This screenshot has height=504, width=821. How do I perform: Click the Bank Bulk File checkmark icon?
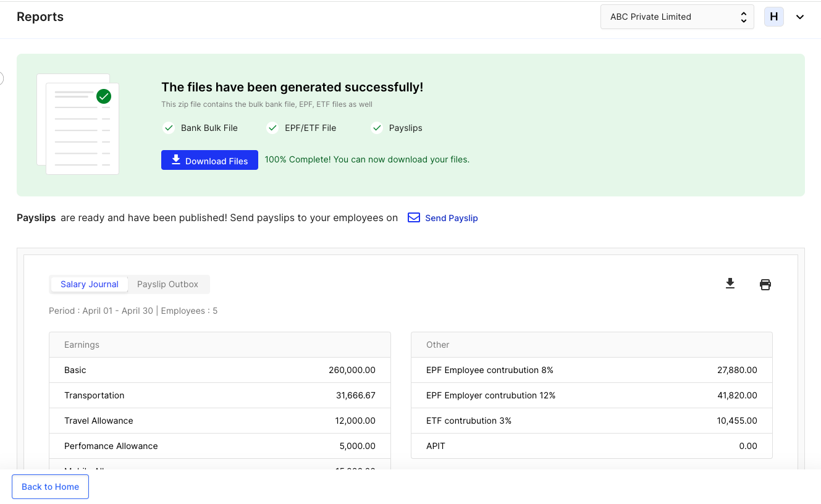168,128
